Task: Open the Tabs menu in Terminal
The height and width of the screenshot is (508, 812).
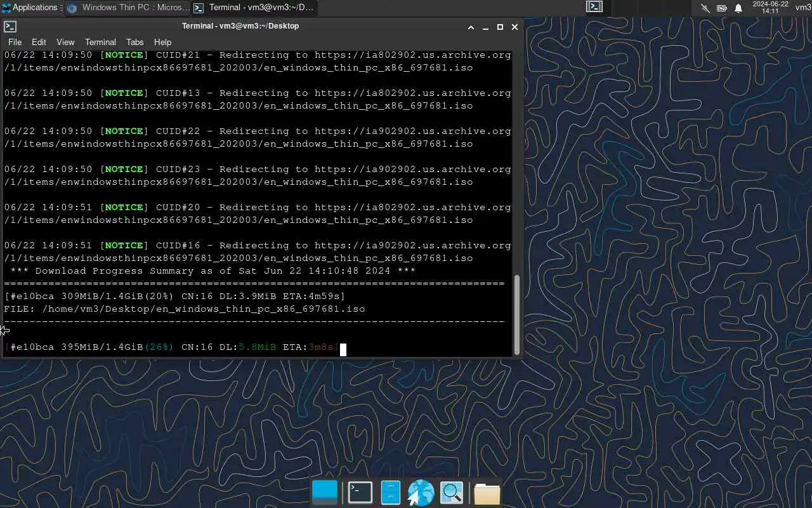Action: pyautogui.click(x=135, y=42)
